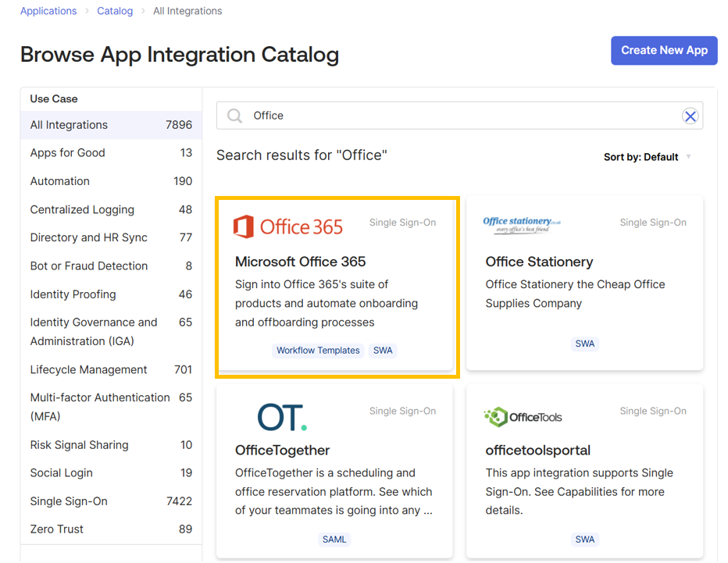
Task: Click the Create New App button
Action: 664,51
